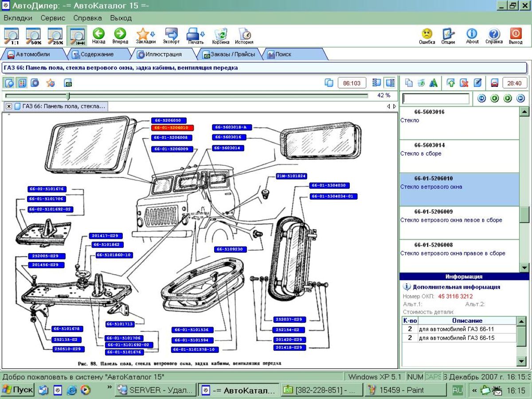Select the Иллюстрация tab

[x=164, y=54]
